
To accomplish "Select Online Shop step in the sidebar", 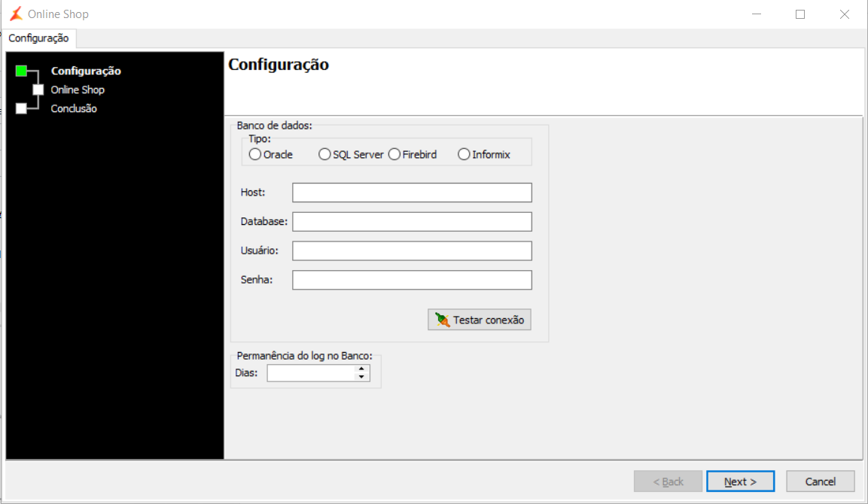I will (x=78, y=90).
